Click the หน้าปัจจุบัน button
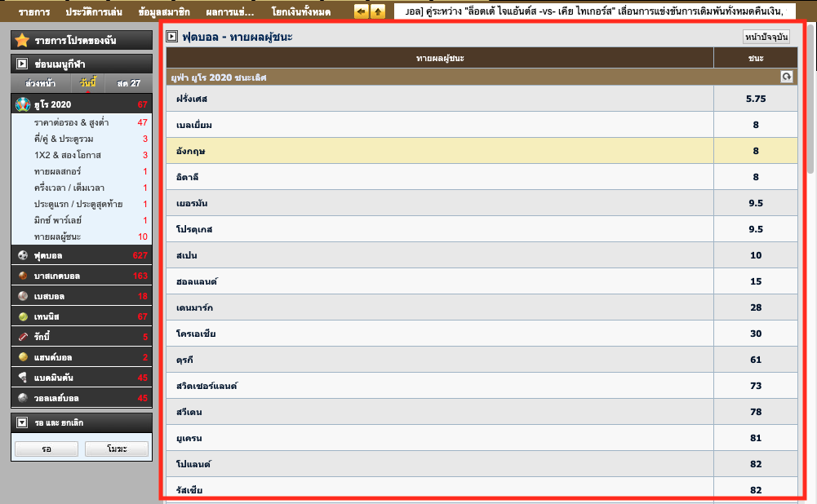 pos(766,37)
